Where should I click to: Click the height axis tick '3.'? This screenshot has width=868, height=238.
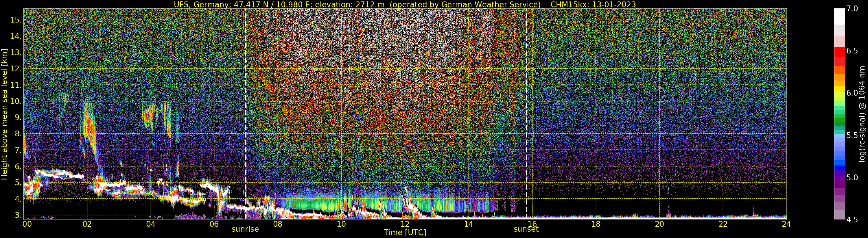point(18,215)
